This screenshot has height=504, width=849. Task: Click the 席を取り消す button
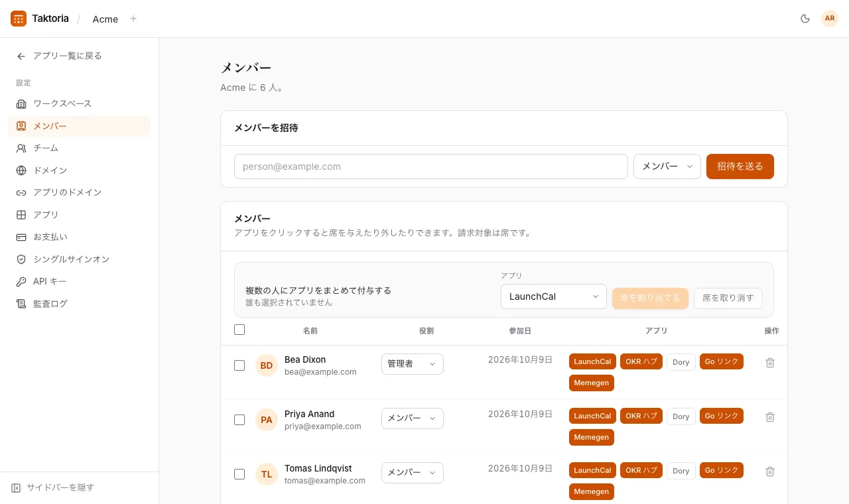[x=728, y=298]
